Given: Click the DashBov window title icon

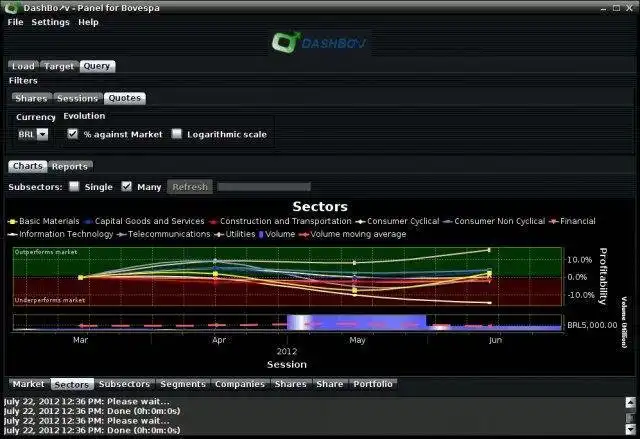Looking at the screenshot, I should (11, 7).
